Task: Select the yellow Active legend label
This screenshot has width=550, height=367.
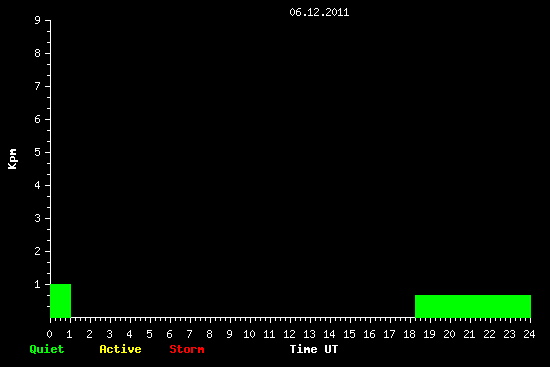Action: pos(120,349)
